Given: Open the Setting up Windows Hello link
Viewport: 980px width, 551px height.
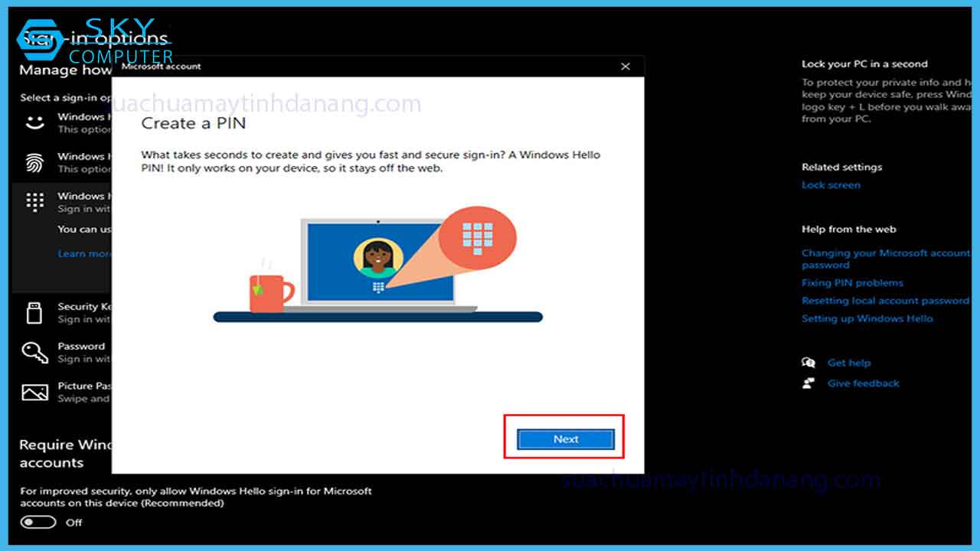Looking at the screenshot, I should click(x=867, y=318).
